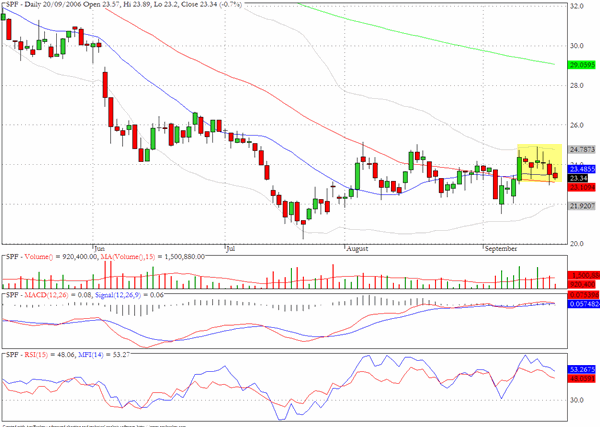Screen dimensions: 600x427
Task: Click the 'August' date axis label
Action: pyautogui.click(x=357, y=248)
